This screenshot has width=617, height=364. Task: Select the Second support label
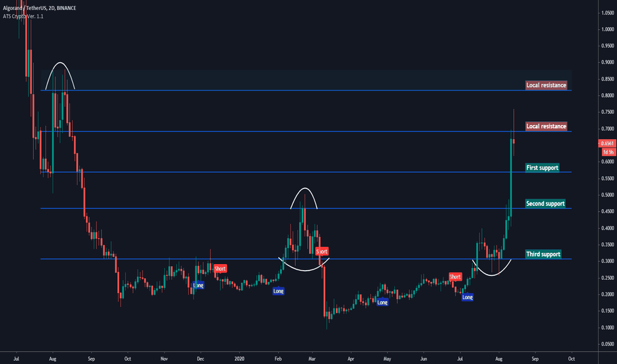point(546,203)
